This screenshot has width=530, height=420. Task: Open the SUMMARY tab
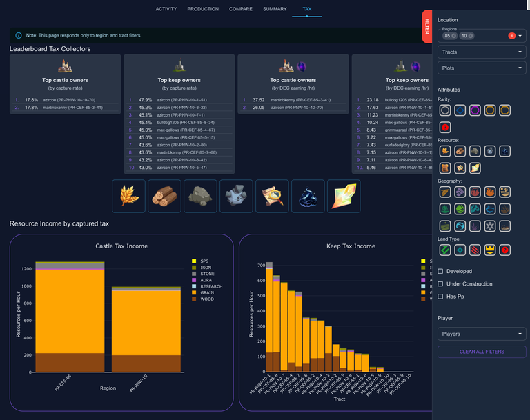(275, 9)
